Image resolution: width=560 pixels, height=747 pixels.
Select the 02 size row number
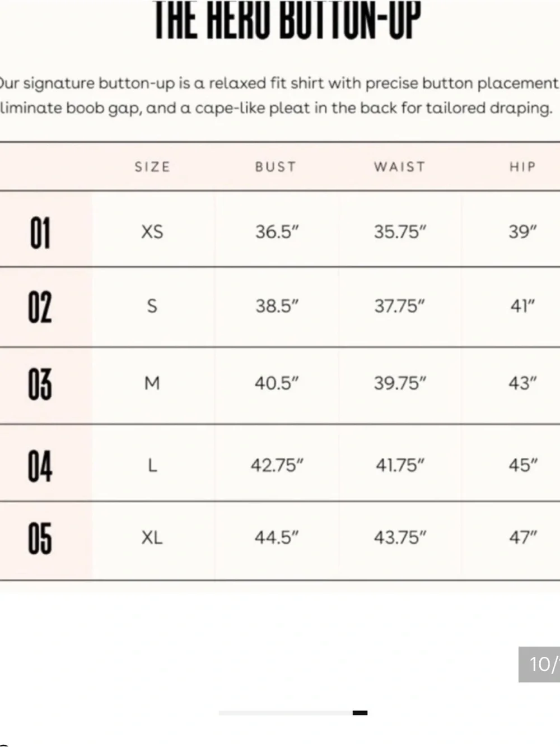[x=40, y=307]
